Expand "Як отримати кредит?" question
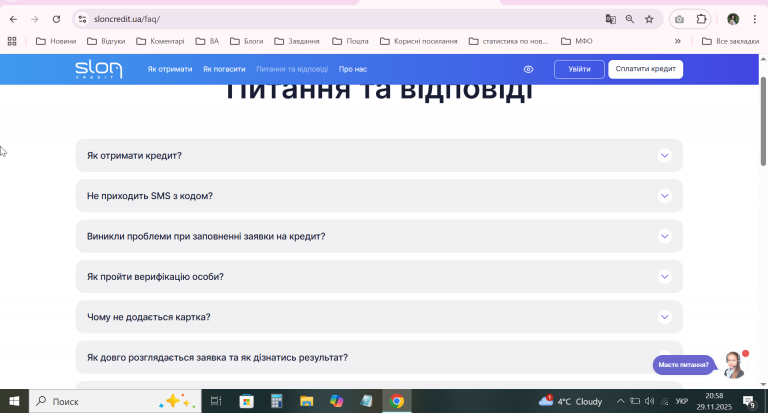This screenshot has height=413, width=768. tap(379, 155)
